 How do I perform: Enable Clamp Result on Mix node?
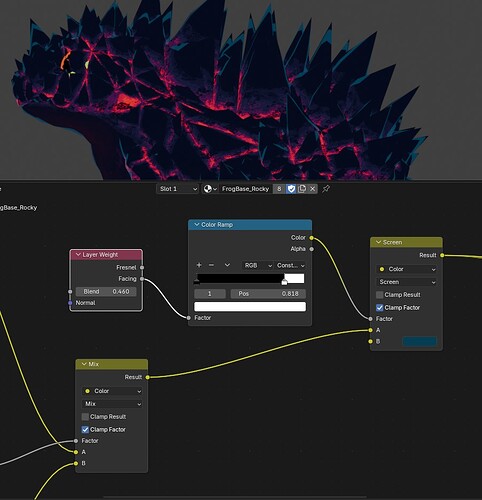[85, 417]
